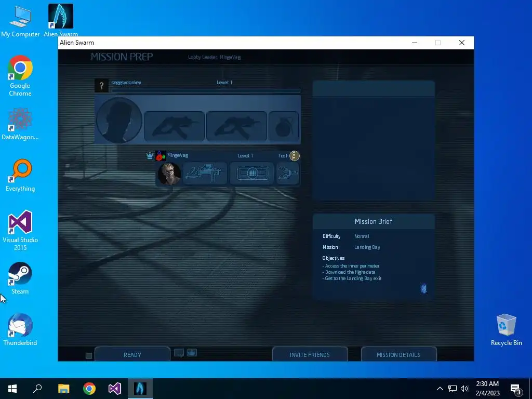Click seggsydonkey's Level 1 label

point(224,83)
